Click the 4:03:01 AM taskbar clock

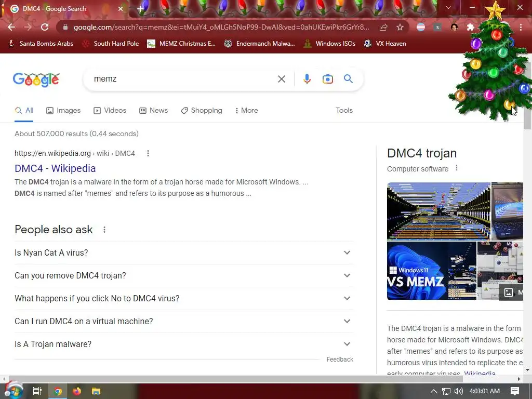(x=485, y=391)
